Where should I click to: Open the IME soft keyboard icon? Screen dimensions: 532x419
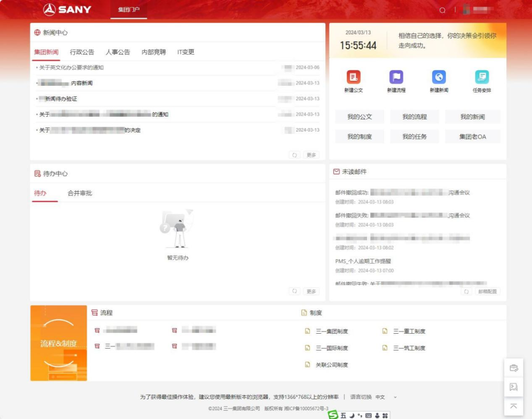[368, 416]
